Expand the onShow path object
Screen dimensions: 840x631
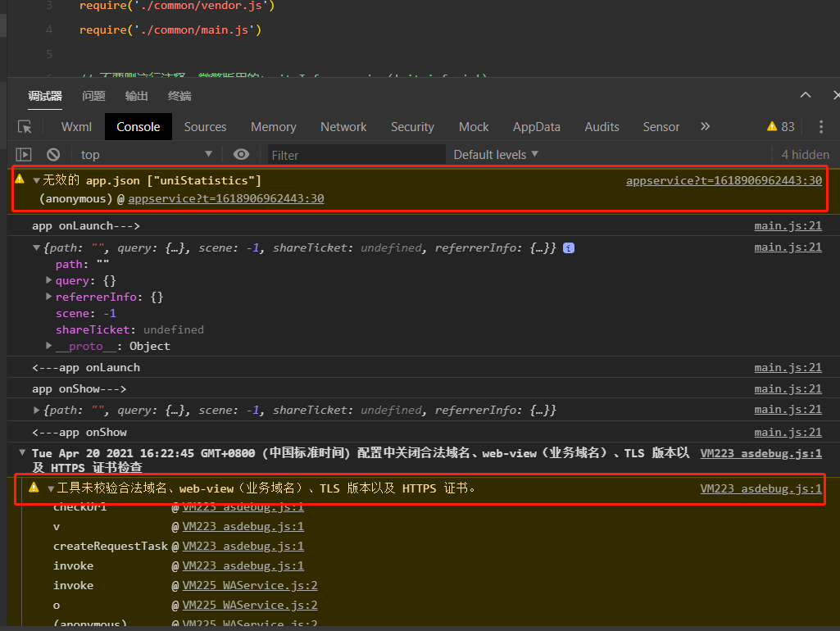point(36,411)
